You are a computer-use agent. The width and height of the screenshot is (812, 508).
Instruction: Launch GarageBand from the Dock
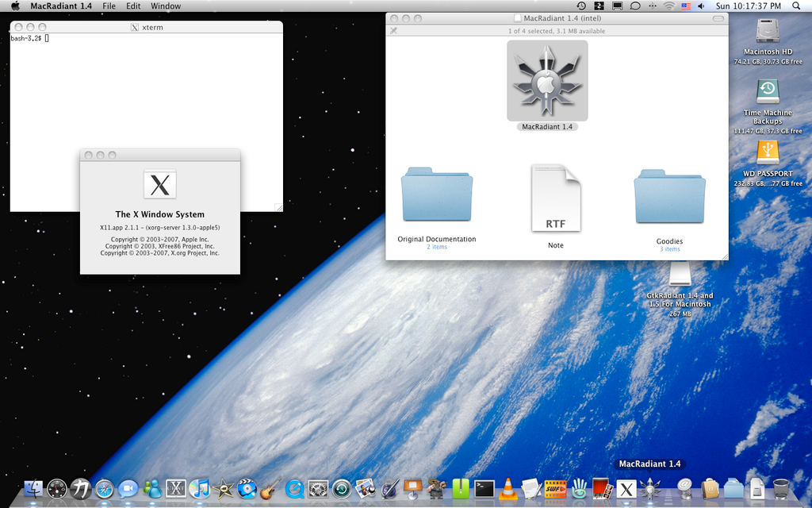pyautogui.click(x=270, y=489)
